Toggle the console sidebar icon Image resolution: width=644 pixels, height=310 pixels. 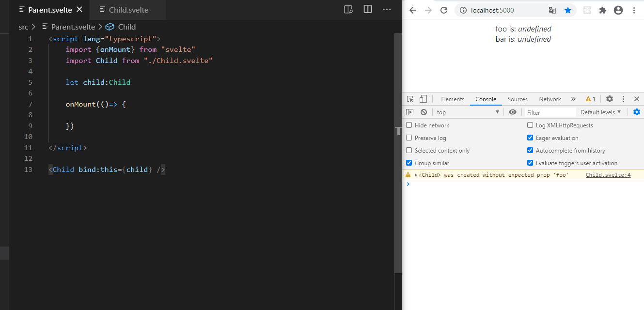(x=410, y=112)
